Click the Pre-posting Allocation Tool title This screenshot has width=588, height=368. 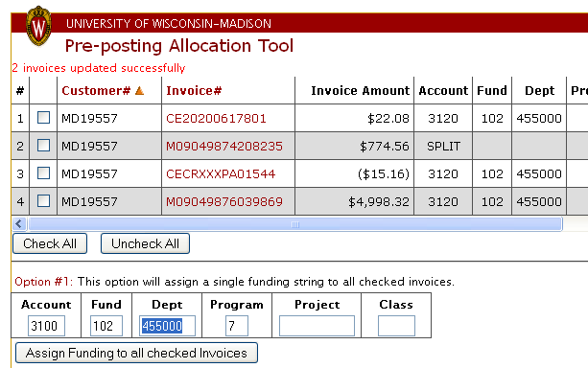click(178, 46)
